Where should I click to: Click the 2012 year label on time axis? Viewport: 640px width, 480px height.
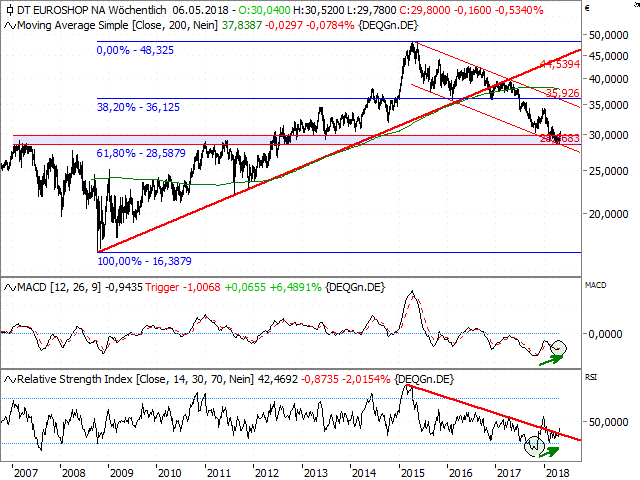coord(267,473)
